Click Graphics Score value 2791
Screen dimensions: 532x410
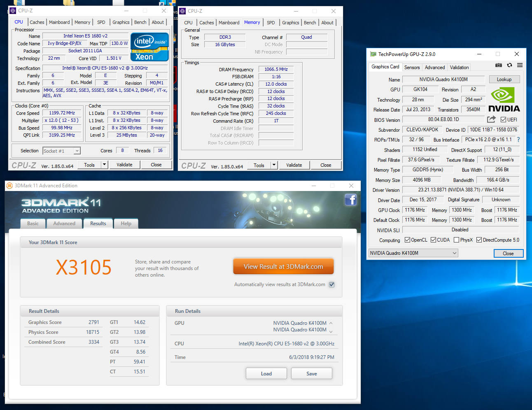pyautogui.click(x=94, y=322)
